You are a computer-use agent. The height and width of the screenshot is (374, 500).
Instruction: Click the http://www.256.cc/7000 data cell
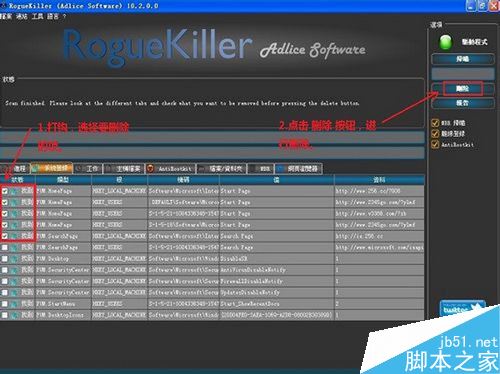coord(379,191)
